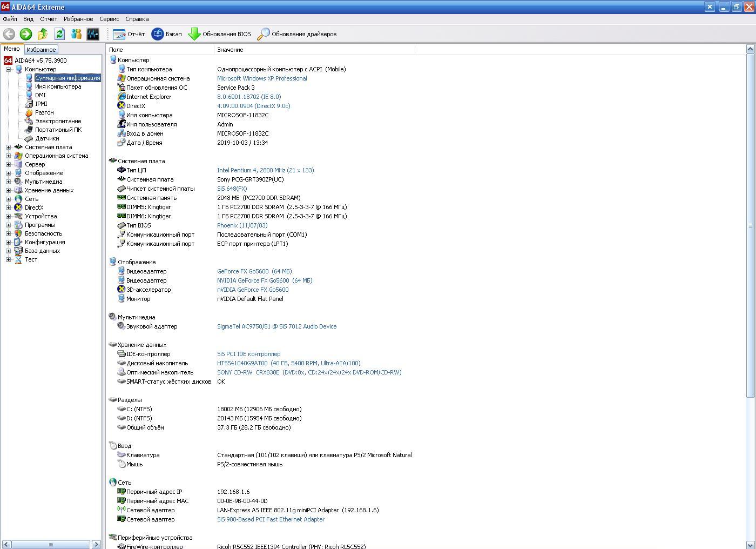Click the up-level folder arrow icon
This screenshot has width=756, height=549.
point(43,34)
